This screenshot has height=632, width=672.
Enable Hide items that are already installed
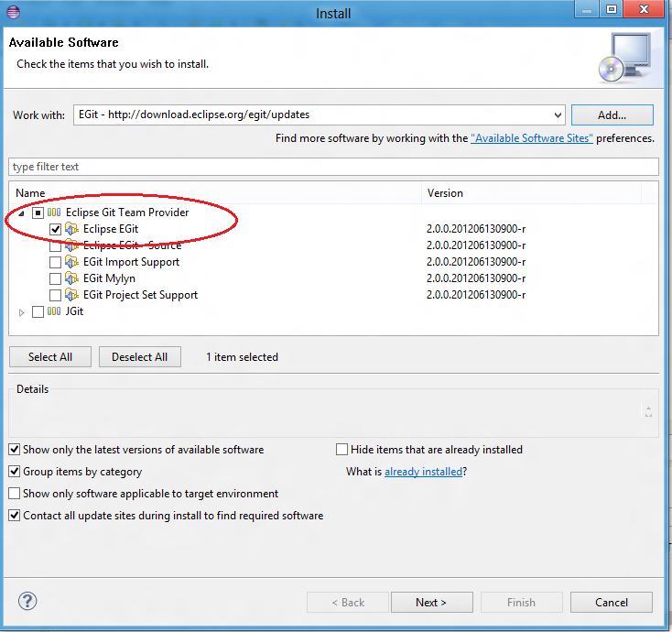(x=341, y=450)
